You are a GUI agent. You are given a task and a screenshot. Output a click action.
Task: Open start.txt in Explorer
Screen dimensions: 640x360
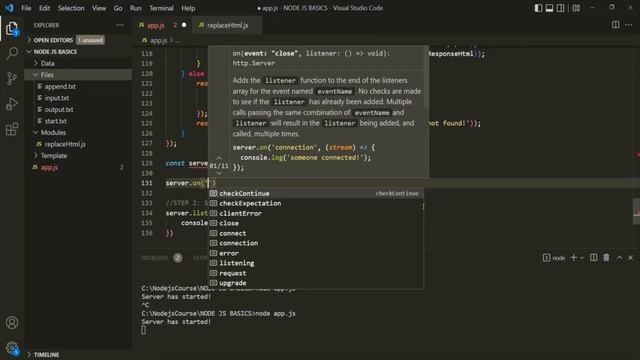click(78, 121)
